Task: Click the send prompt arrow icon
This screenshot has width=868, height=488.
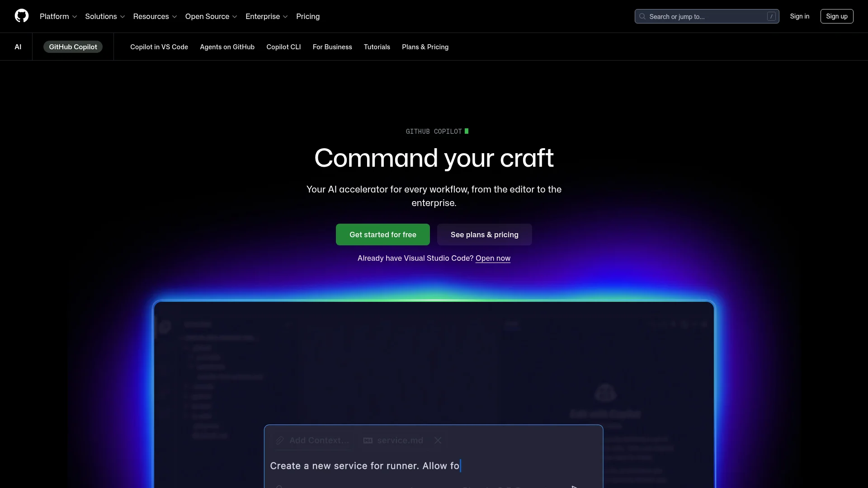Action: point(574,487)
